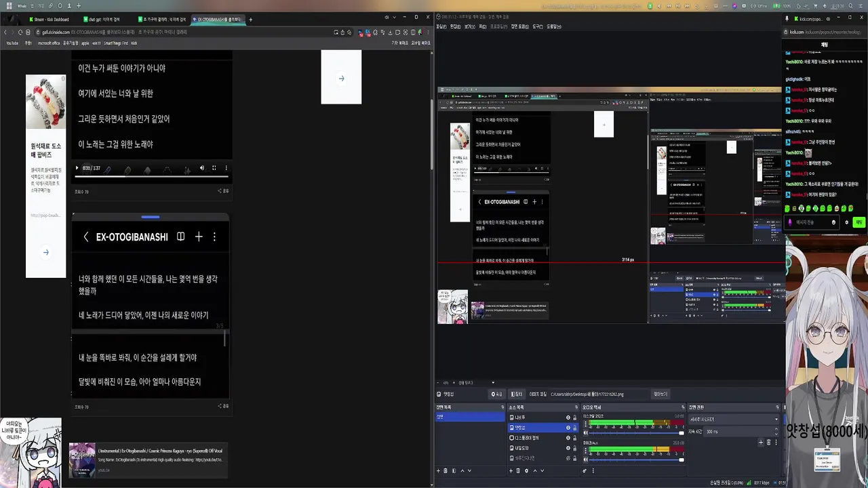Lock the third source display capture

click(x=575, y=438)
